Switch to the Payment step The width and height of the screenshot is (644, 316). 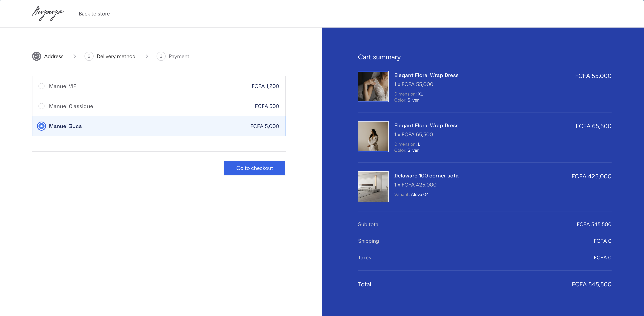tap(179, 56)
